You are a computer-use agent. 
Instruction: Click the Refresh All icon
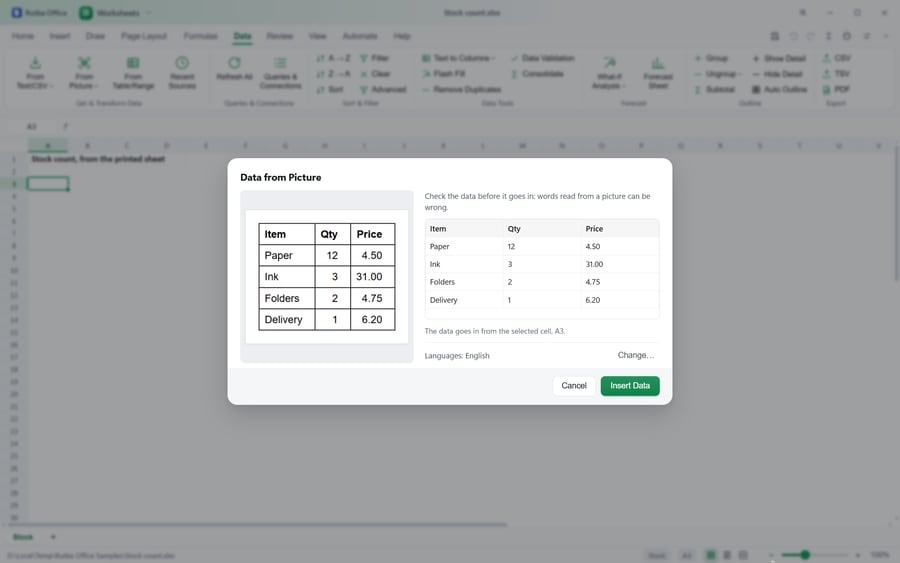click(x=234, y=69)
